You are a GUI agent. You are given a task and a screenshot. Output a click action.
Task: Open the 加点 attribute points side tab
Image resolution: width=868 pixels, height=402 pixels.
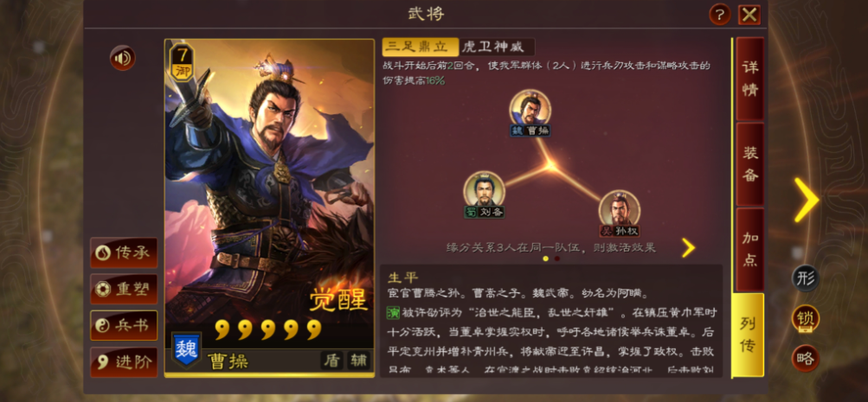[750, 249]
